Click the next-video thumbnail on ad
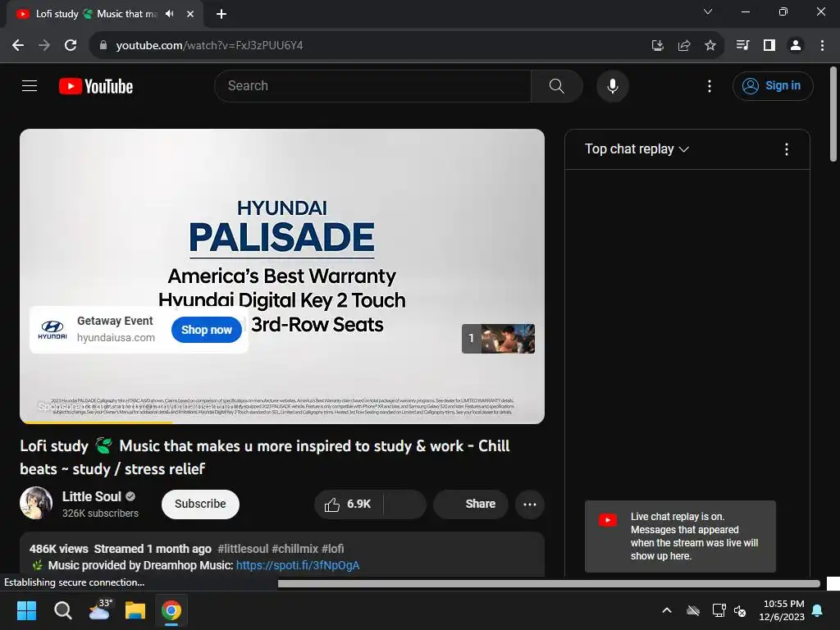Image resolution: width=840 pixels, height=630 pixels. click(x=498, y=339)
